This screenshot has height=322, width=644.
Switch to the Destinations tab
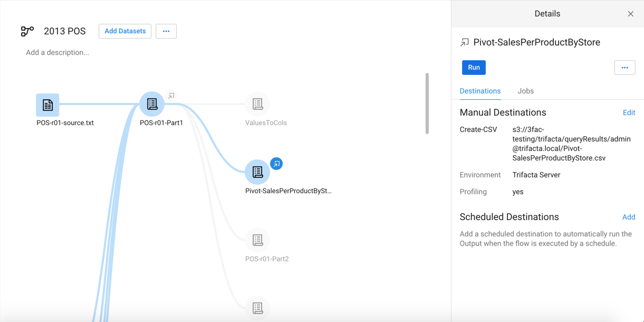pos(480,91)
